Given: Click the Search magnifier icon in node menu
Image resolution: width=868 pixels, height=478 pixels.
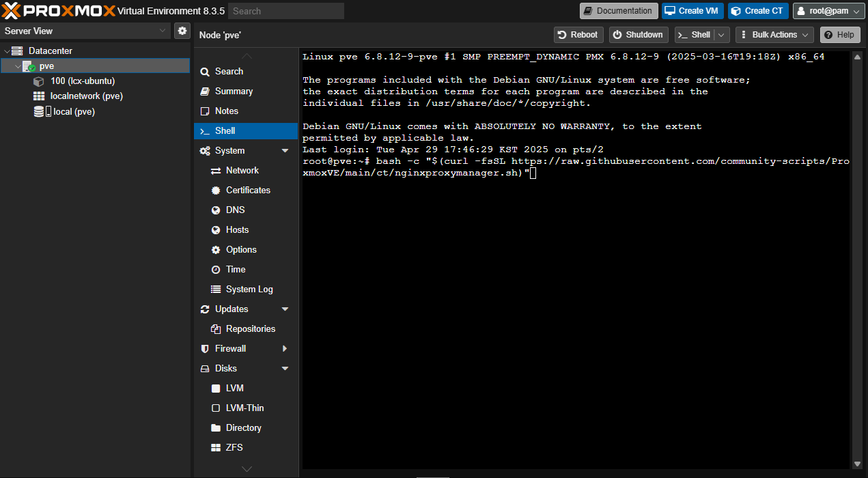Looking at the screenshot, I should [205, 72].
